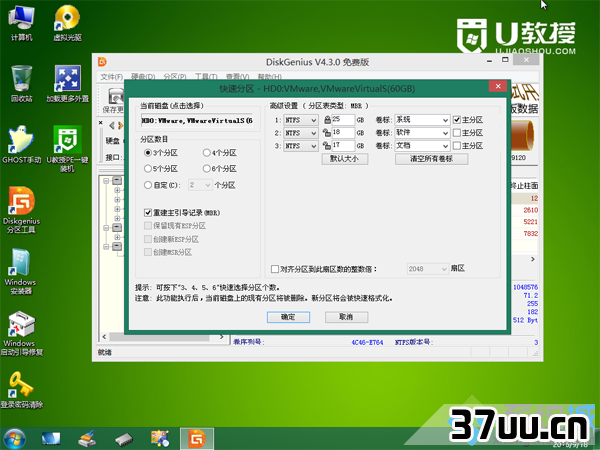Uncheck 重建主引导记录(MBR) checkbox
Image resolution: width=600 pixels, height=450 pixels.
click(x=148, y=212)
